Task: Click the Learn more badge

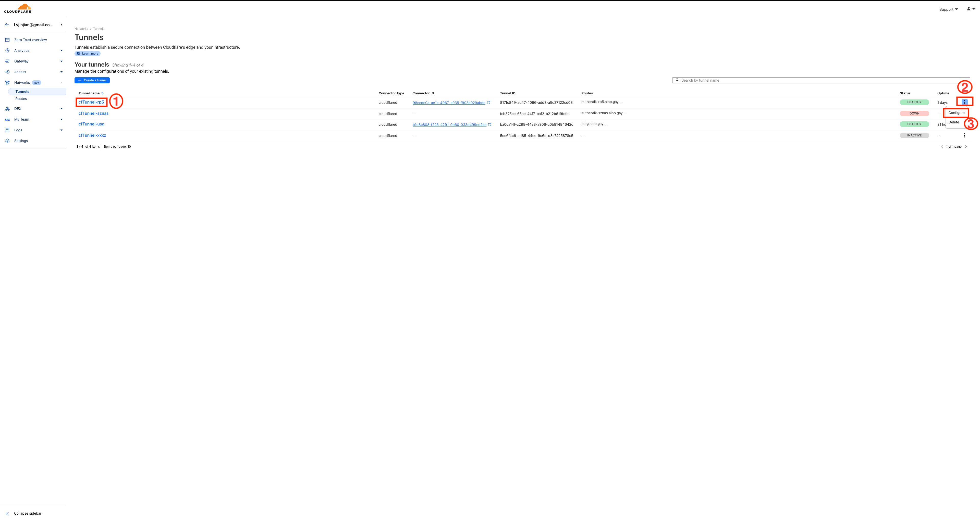Action: [88, 54]
